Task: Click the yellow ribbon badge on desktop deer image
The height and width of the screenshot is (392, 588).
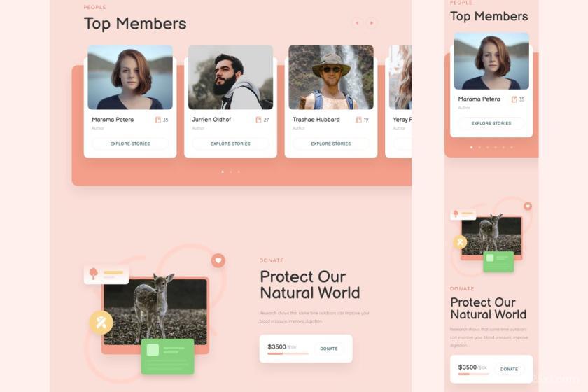Action: coord(101,322)
